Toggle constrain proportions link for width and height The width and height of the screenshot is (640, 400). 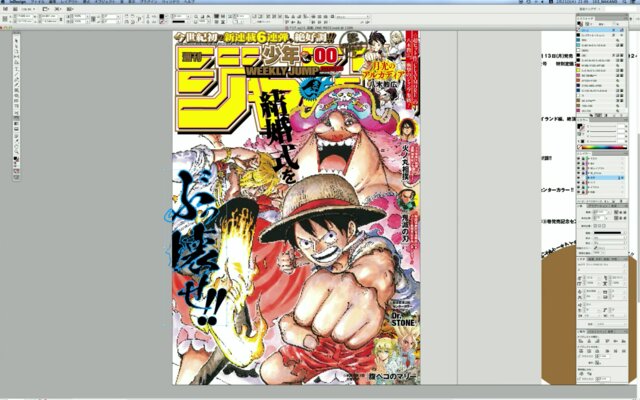[x=60, y=19]
